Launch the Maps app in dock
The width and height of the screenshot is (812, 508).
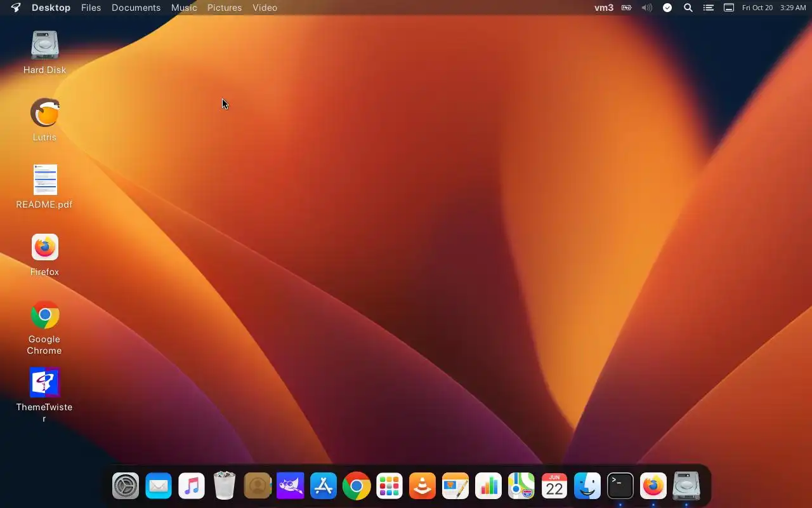coord(521,486)
